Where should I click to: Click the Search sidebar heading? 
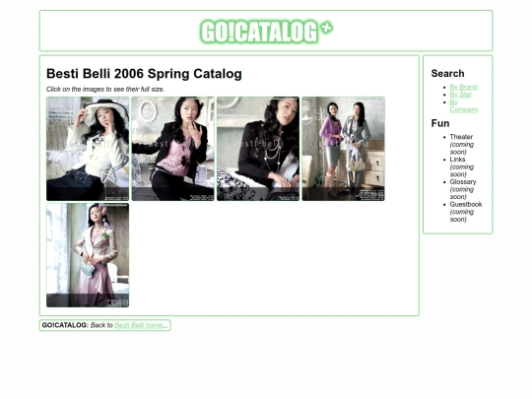447,73
